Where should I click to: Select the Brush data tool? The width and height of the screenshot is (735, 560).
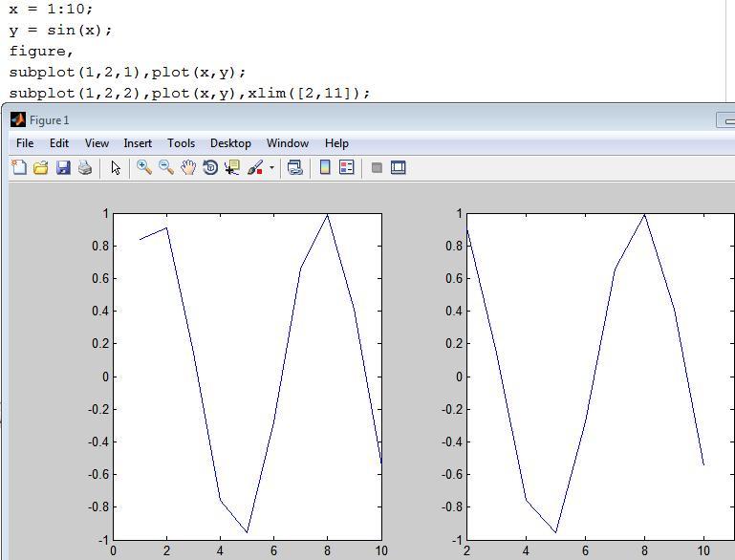(255, 167)
